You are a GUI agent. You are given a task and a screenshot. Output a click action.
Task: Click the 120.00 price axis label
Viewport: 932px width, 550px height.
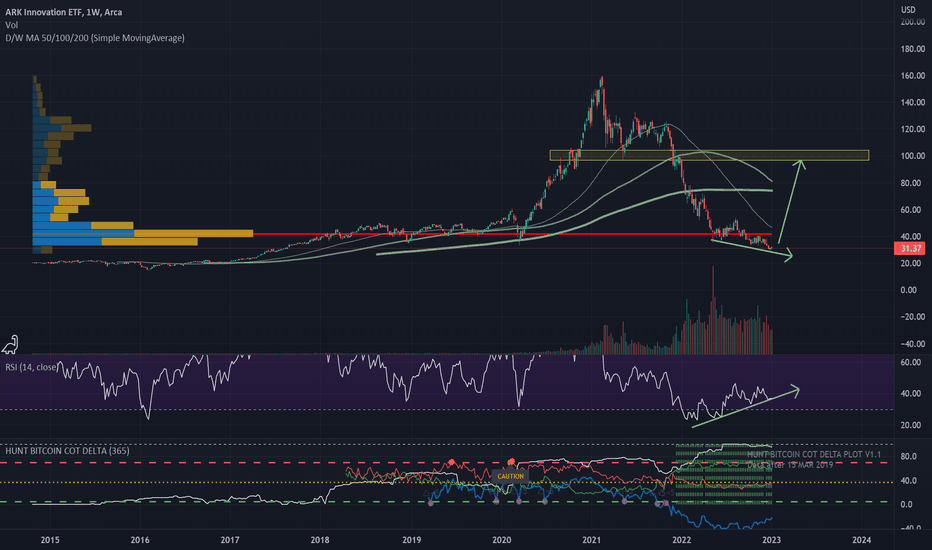click(912, 129)
